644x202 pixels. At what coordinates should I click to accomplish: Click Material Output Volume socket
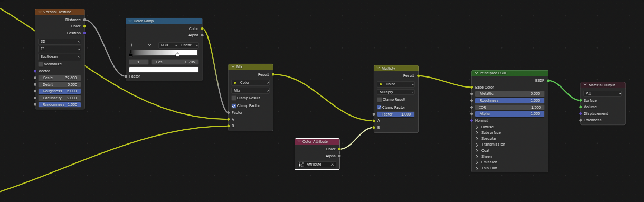click(x=581, y=107)
